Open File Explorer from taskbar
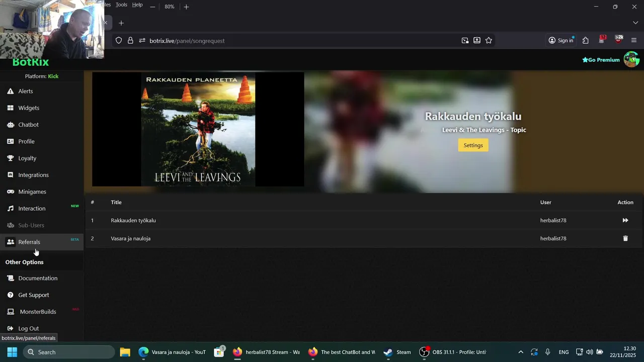This screenshot has width=644, height=362. [x=125, y=352]
